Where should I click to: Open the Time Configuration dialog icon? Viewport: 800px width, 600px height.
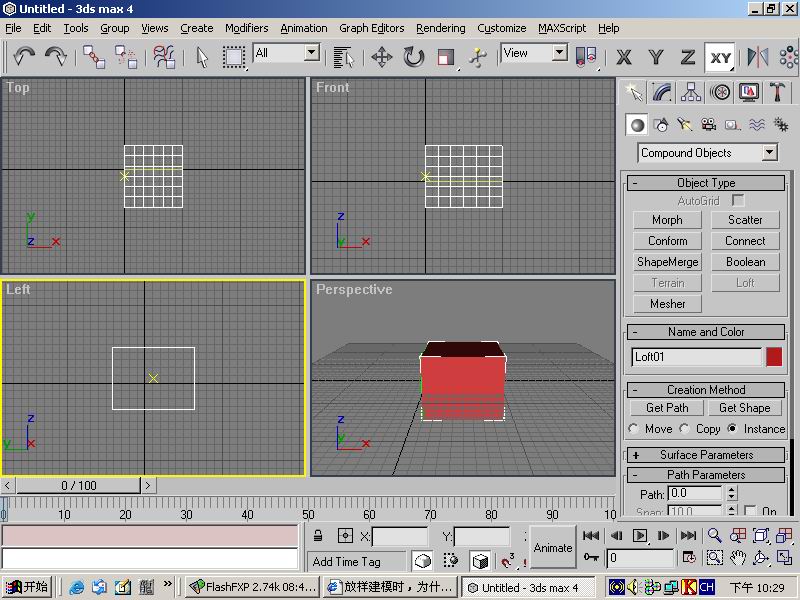coord(689,557)
